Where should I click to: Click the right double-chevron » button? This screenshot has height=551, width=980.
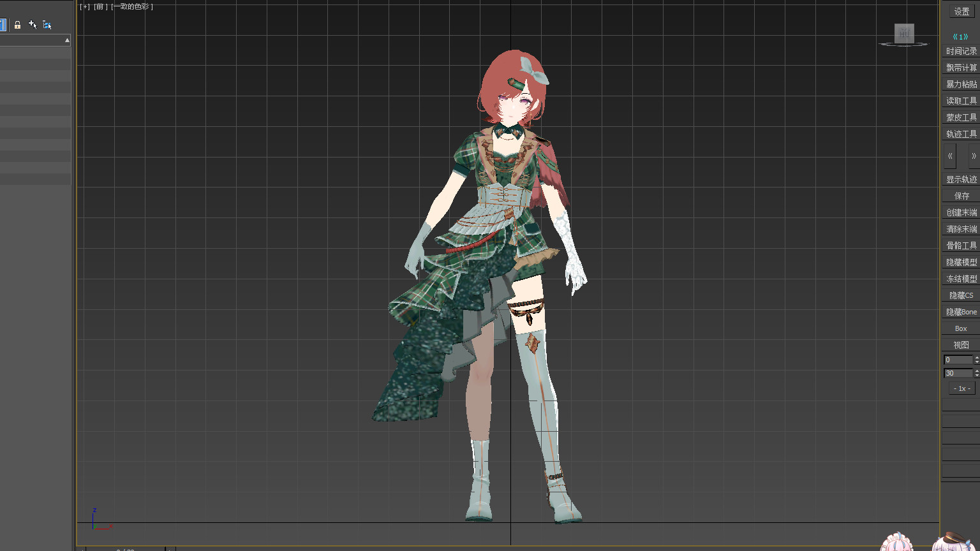973,156
